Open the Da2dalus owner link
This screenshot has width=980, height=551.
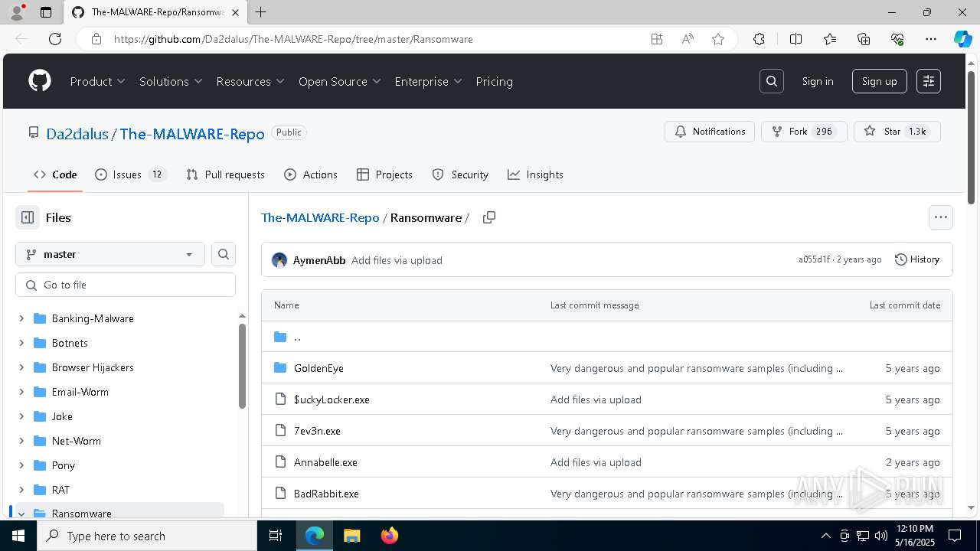tap(77, 134)
